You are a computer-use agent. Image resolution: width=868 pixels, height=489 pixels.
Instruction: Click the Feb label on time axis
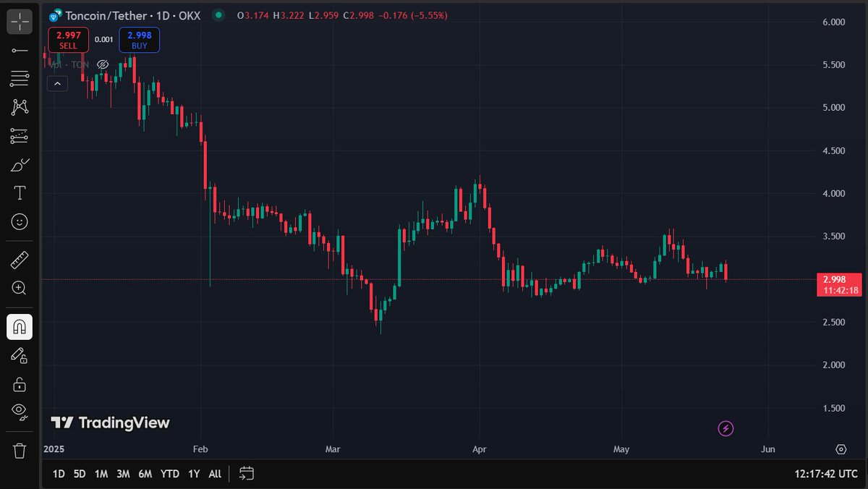200,449
